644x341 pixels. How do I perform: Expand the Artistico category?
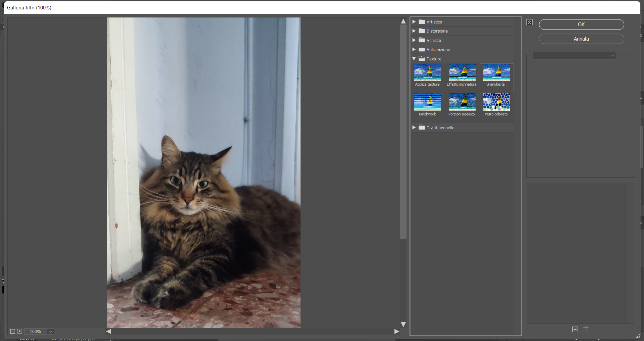click(415, 22)
